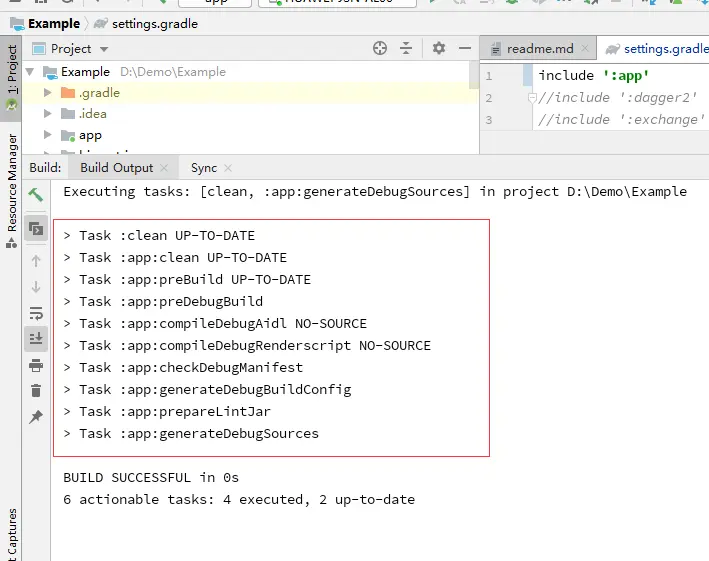
Task: Expand the app module folder
Action: (x=47, y=135)
